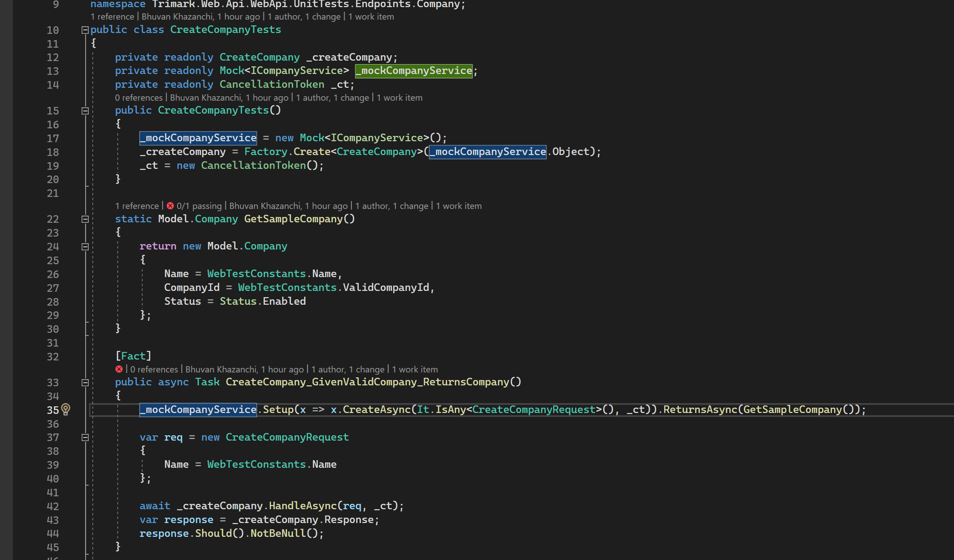Click the red failed icon beside 0/1 passing

coord(170,206)
